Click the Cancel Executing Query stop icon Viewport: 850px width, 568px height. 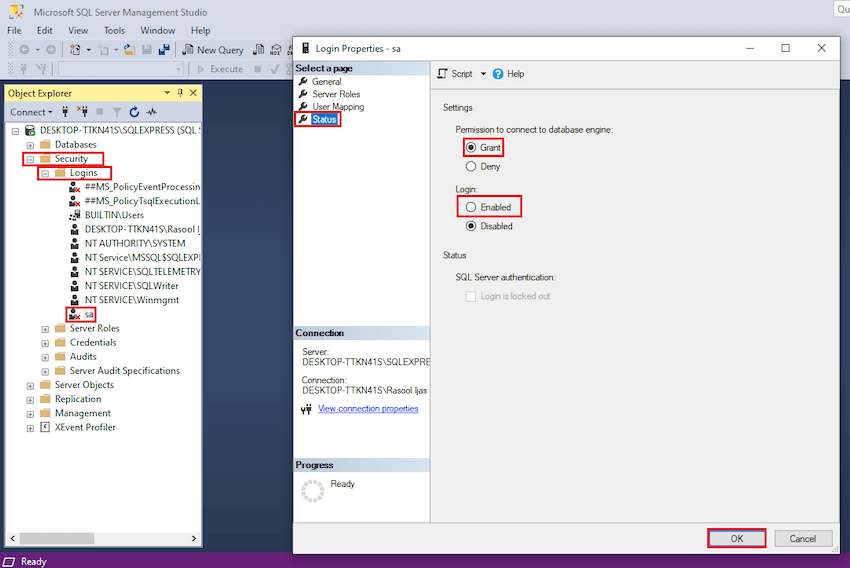[258, 69]
